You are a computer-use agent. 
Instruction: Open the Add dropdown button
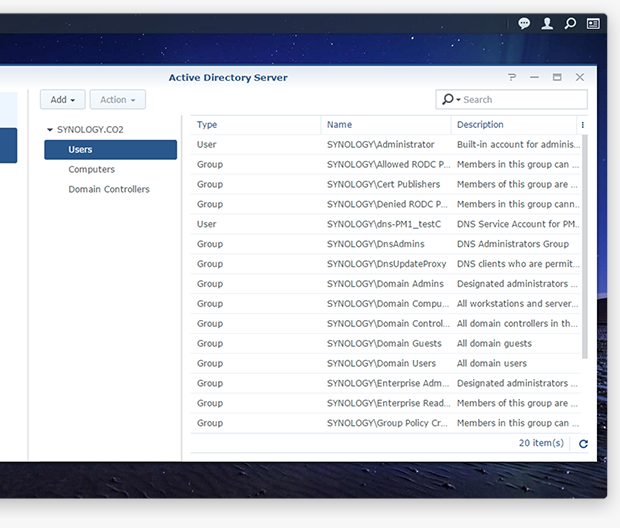click(x=62, y=100)
